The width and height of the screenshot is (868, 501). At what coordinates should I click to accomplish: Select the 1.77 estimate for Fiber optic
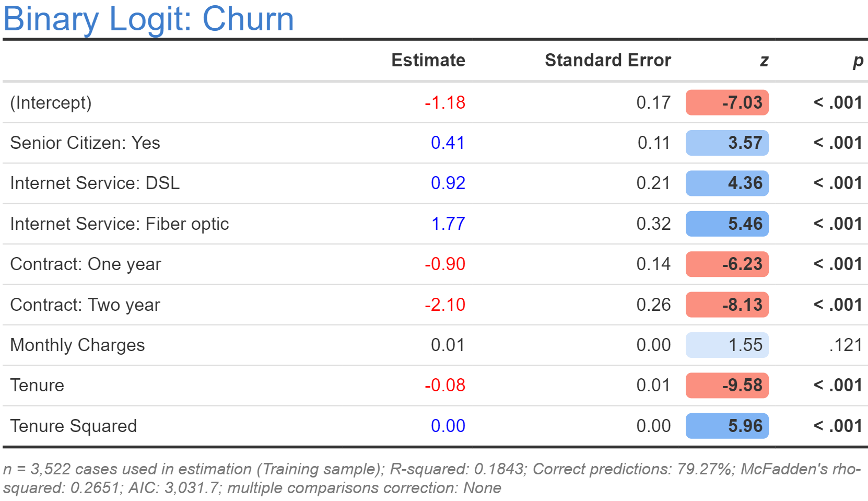click(x=448, y=224)
